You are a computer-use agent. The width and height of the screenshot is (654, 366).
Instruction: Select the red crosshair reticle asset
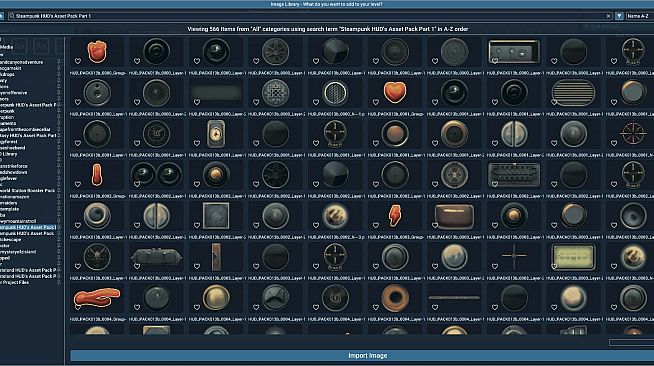pyautogui.click(x=633, y=133)
